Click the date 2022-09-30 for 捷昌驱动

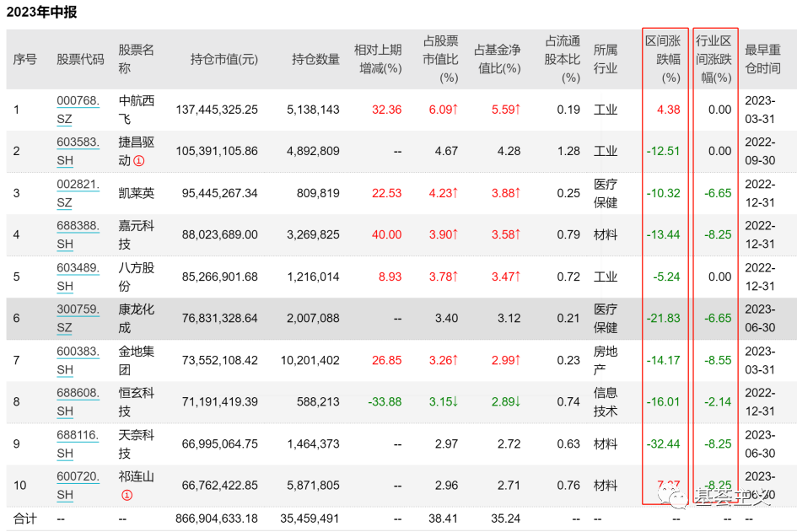tap(761, 152)
